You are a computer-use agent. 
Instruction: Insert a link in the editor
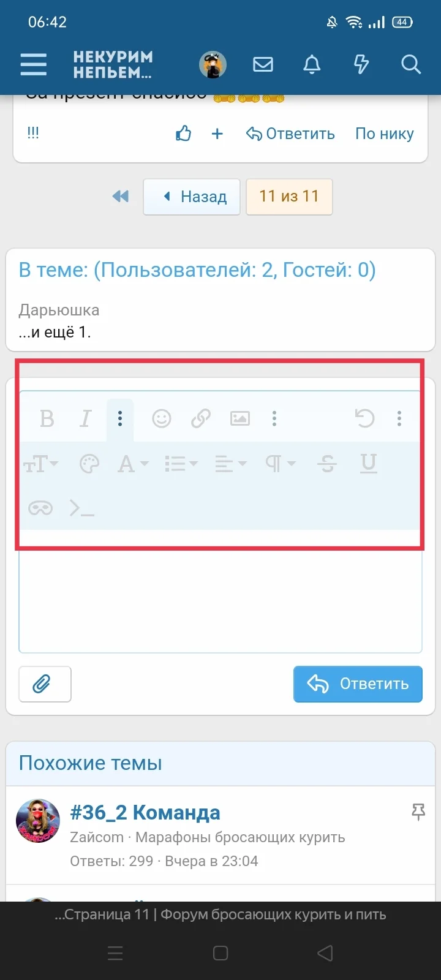click(x=201, y=418)
